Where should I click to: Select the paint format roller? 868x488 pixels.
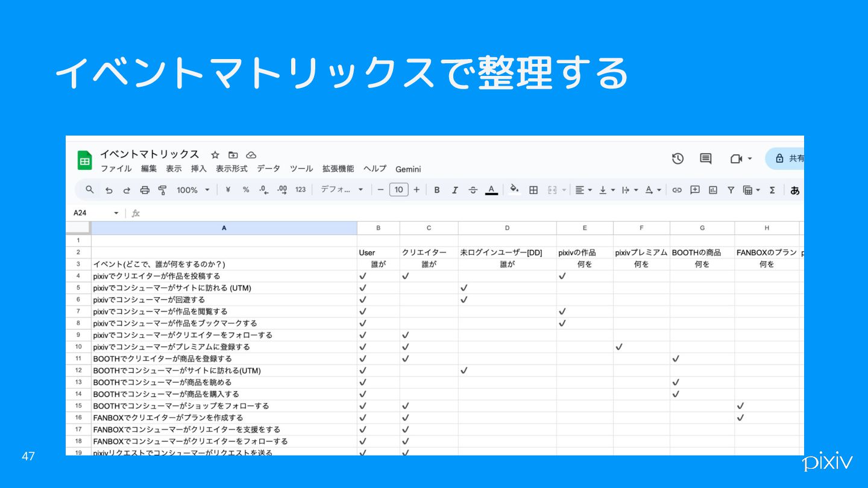click(163, 190)
